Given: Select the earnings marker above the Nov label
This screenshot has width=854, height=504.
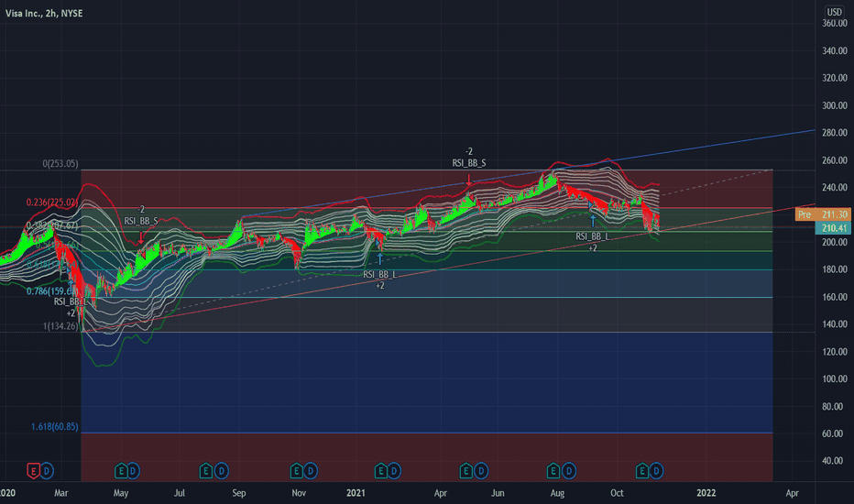Looking at the screenshot, I should [296, 471].
